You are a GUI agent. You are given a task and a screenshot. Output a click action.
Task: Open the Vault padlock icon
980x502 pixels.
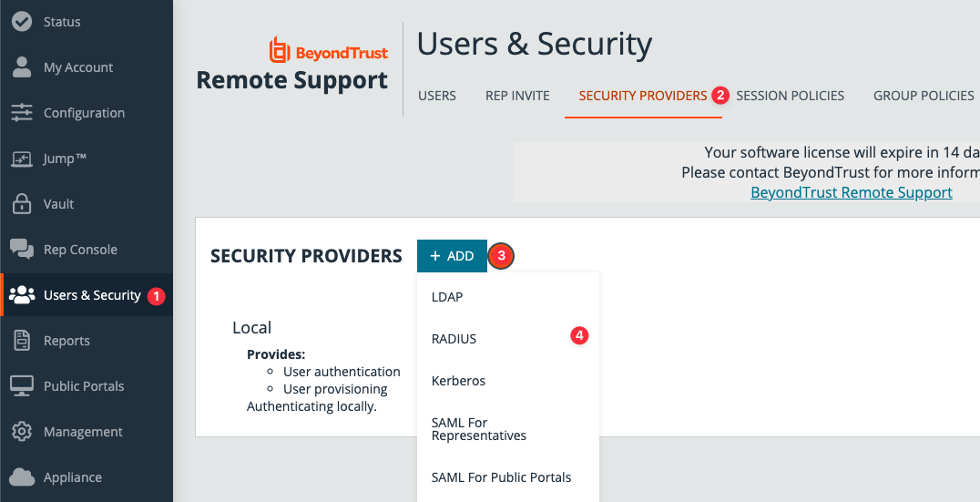tap(22, 204)
